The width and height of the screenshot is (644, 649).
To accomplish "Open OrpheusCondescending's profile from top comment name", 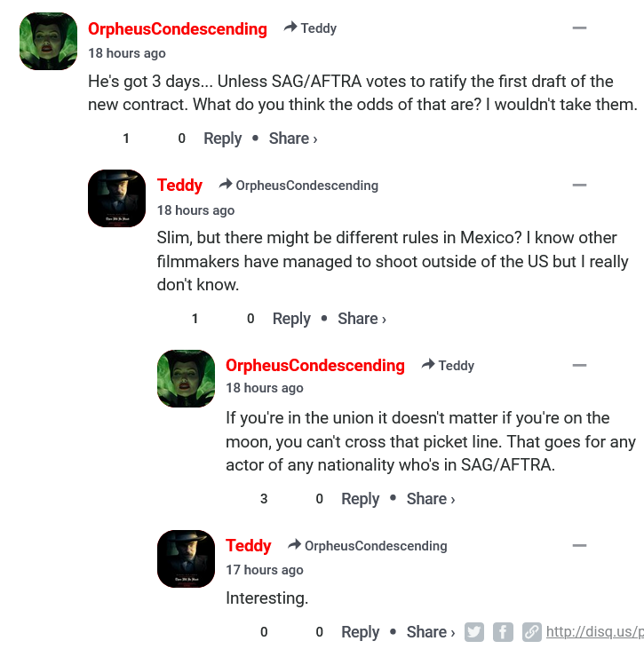I will (177, 28).
